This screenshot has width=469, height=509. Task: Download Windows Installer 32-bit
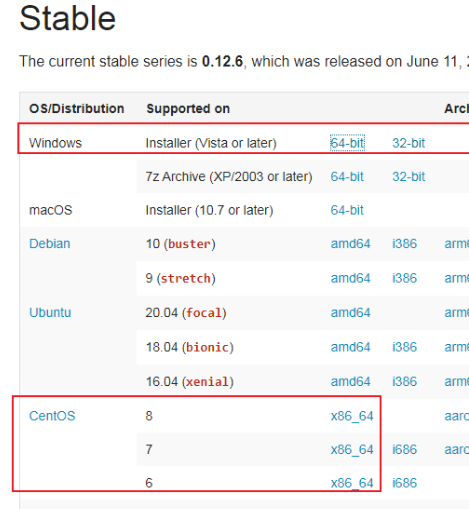point(408,143)
